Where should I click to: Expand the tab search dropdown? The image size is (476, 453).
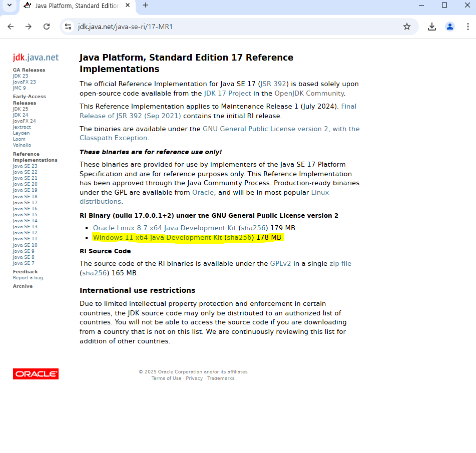coord(10,5)
